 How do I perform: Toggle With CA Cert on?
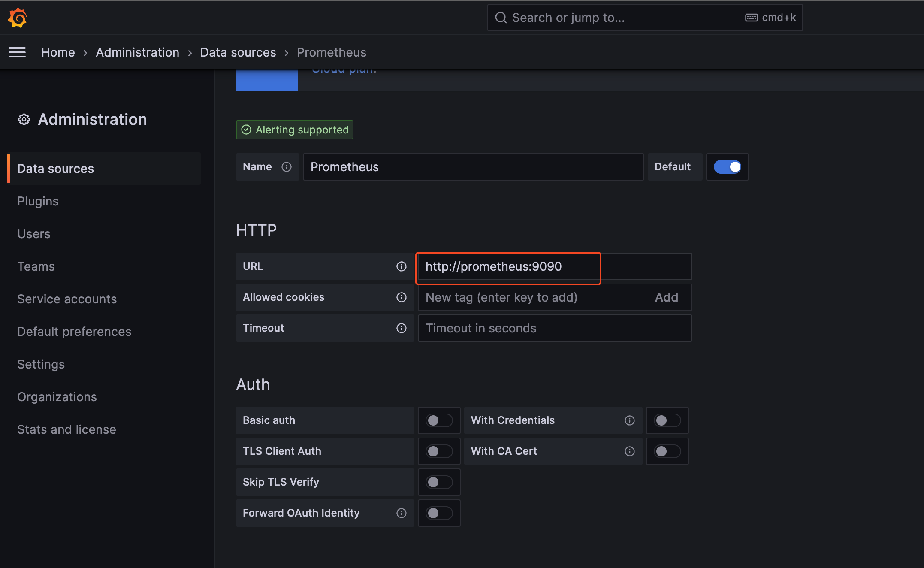(667, 451)
